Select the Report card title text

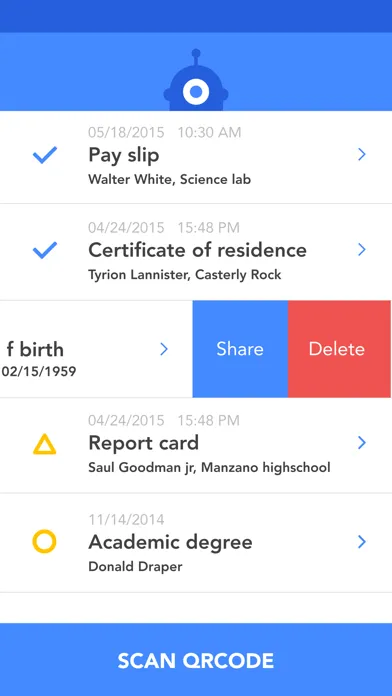(143, 443)
